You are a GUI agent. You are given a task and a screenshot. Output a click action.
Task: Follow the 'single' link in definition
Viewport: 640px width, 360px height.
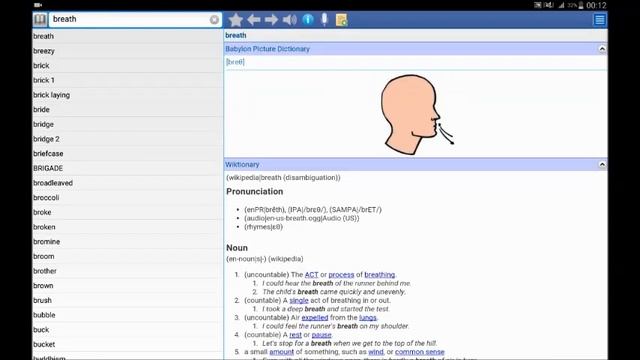[299, 300]
